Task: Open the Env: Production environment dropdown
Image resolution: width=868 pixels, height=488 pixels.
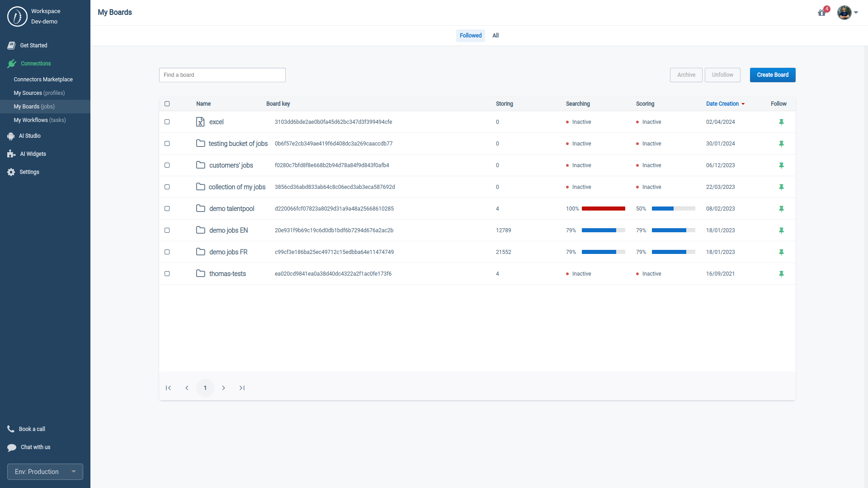Action: [45, 471]
